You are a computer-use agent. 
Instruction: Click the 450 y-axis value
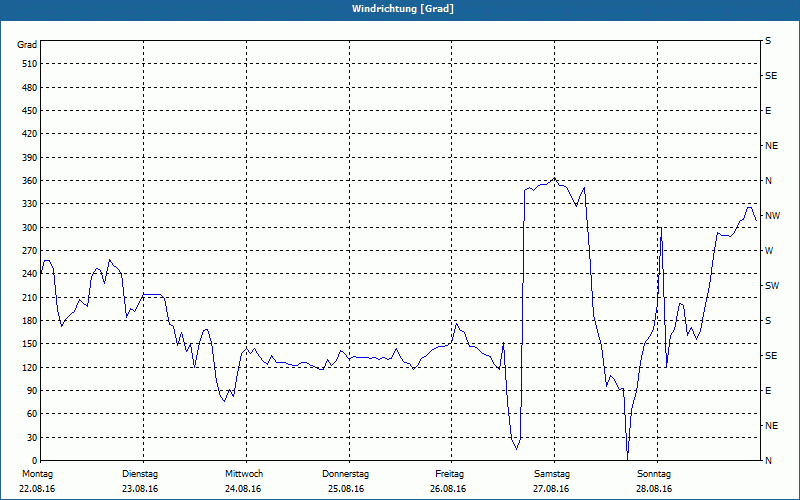click(x=30, y=111)
